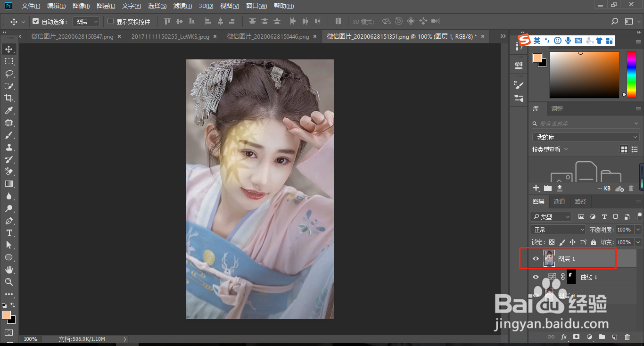The width and height of the screenshot is (644, 346).
Task: Hide the 图层 1 layer visibility
Action: (536, 259)
